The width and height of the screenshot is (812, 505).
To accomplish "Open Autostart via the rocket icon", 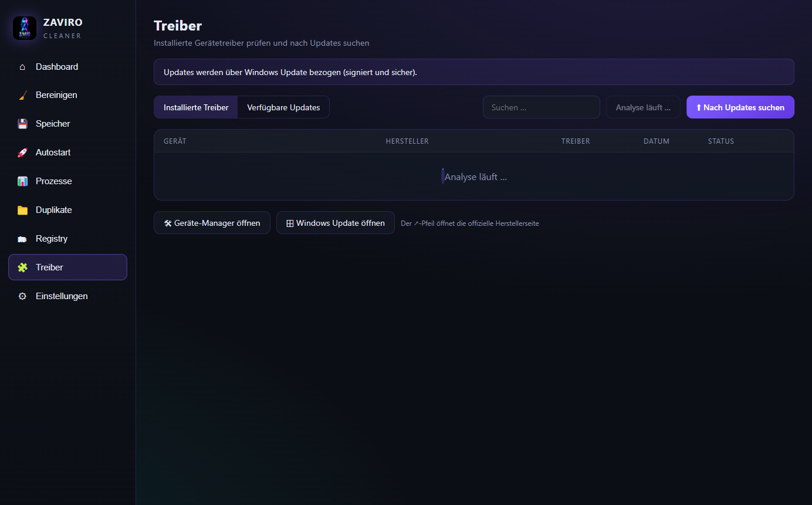I will [23, 152].
